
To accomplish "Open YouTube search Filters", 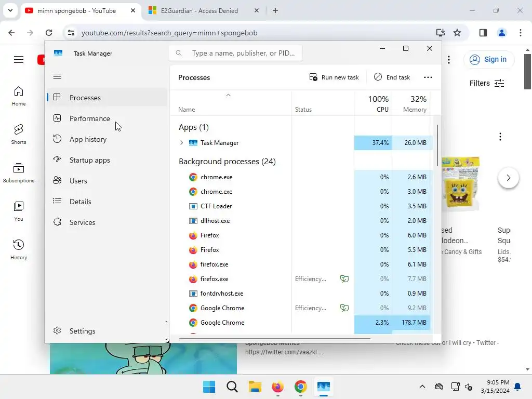I will [x=487, y=83].
